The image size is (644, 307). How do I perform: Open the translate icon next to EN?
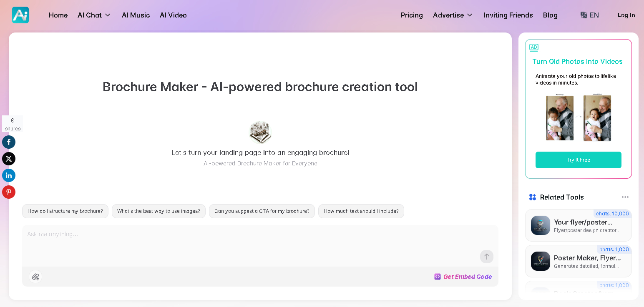[x=583, y=15]
